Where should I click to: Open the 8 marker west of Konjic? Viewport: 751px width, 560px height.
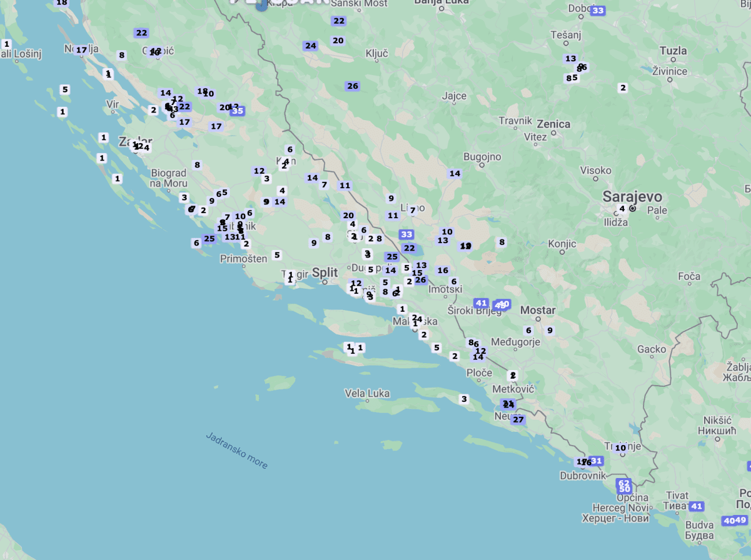[501, 242]
